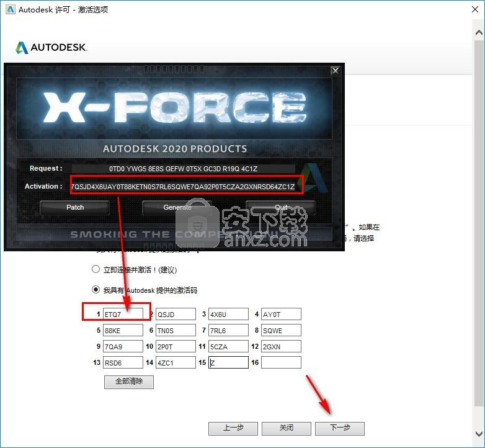This screenshot has height=448, width=485.
Task: Click activation field 15 containing Z
Action: [228, 362]
